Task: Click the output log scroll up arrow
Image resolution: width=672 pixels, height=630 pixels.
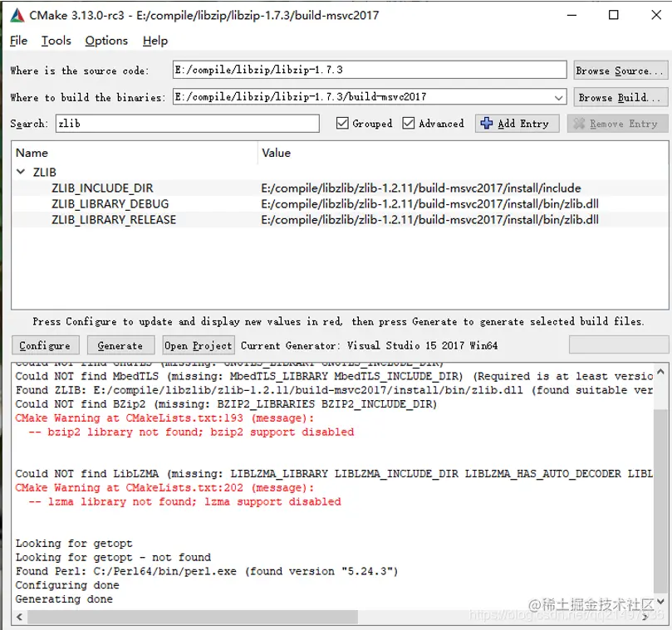Action: (x=660, y=372)
